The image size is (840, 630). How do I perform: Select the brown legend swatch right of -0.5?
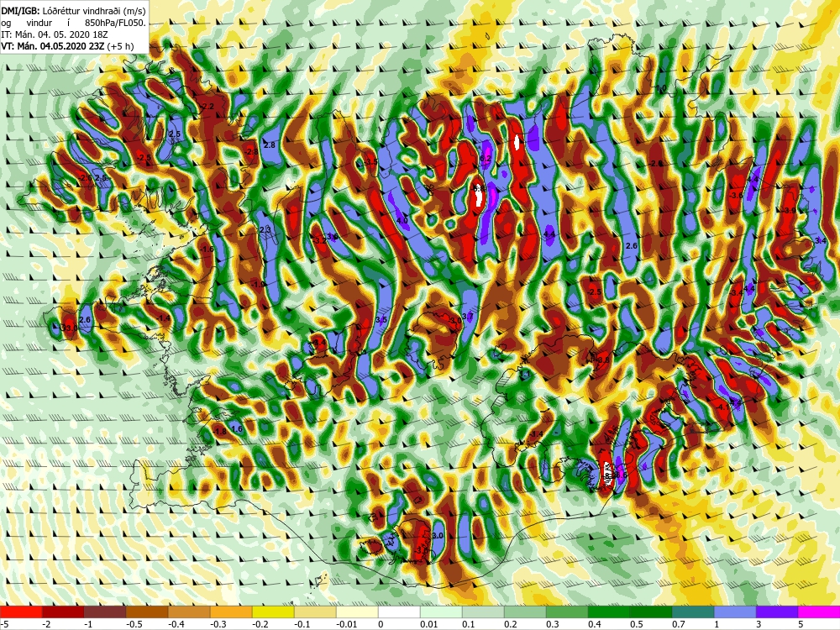[147, 612]
